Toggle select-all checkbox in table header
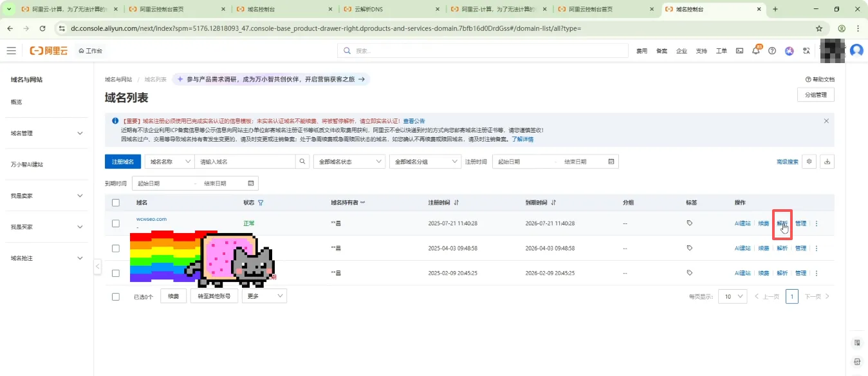The width and height of the screenshot is (868, 376). click(x=116, y=203)
